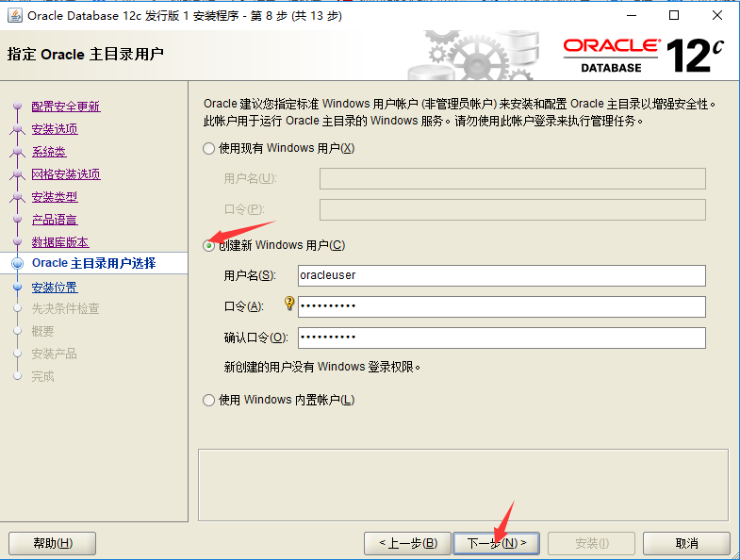Focus the 口令(A) password field
The height and width of the screenshot is (560, 740).
(502, 307)
